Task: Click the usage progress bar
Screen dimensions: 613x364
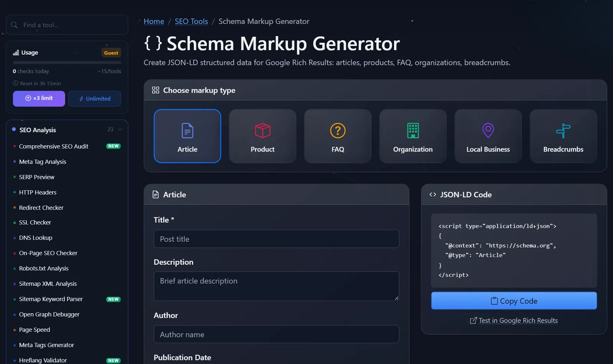Action: pos(67,62)
